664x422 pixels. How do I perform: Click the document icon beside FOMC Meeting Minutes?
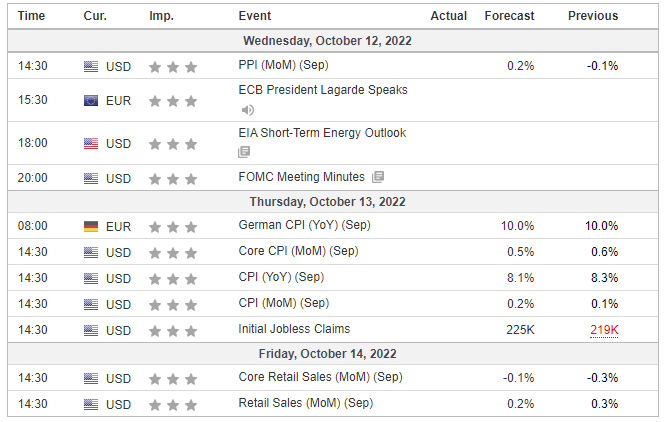tap(378, 177)
